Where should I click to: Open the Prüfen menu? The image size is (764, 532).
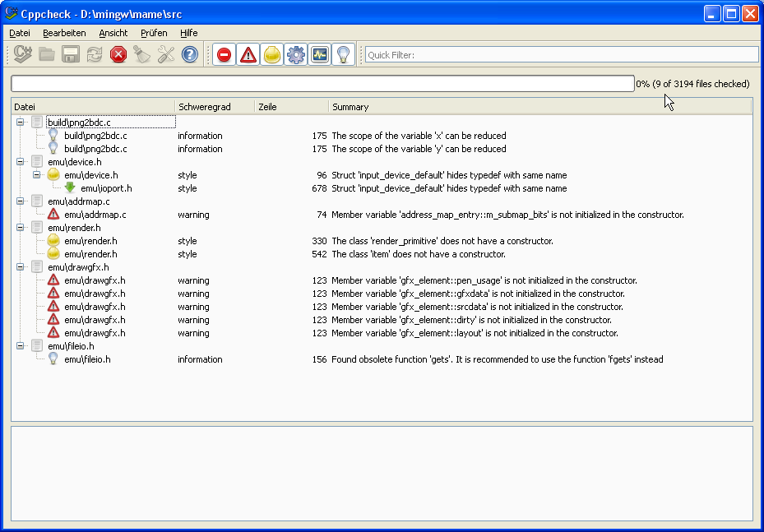coord(154,33)
